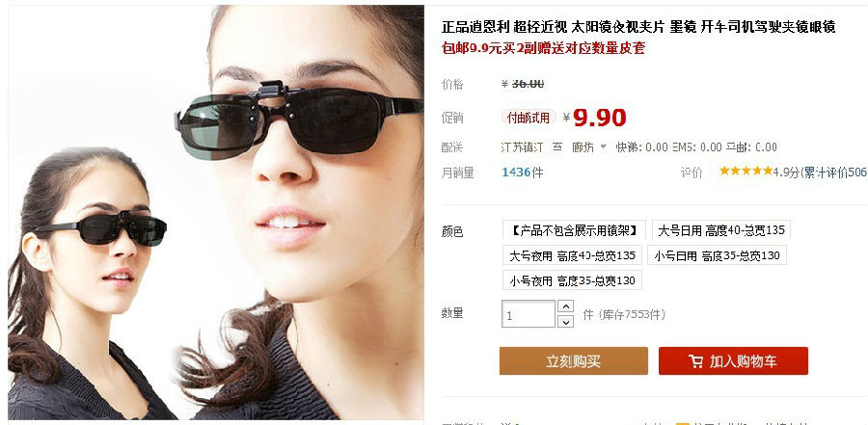Viewport: 868px width, 425px height.
Task: Click the large sunglasses product image
Action: pyautogui.click(x=216, y=212)
